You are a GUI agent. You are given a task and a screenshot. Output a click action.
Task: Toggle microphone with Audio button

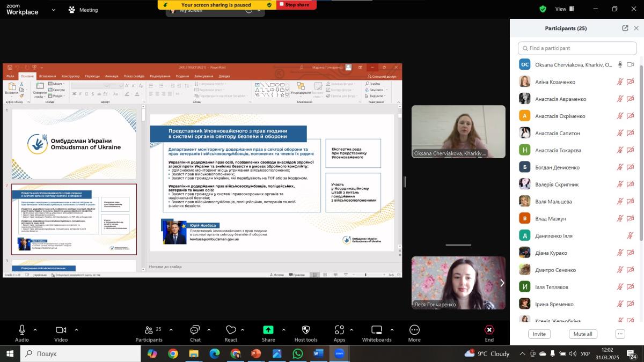pyautogui.click(x=22, y=330)
